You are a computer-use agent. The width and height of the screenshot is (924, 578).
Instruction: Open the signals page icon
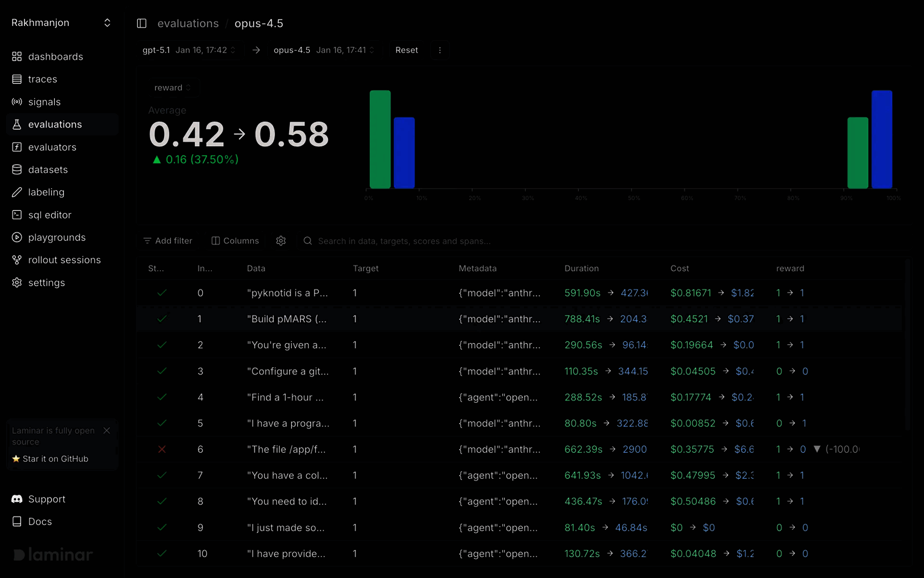coord(17,102)
